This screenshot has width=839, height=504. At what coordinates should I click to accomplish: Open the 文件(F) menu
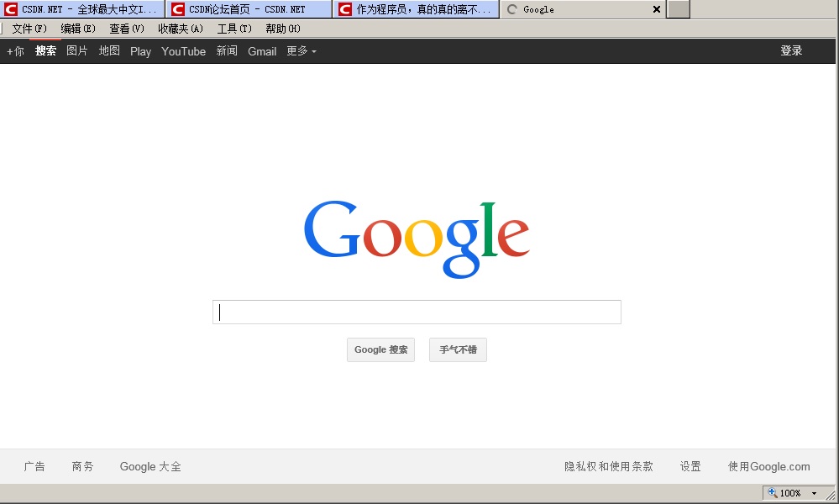pos(29,29)
